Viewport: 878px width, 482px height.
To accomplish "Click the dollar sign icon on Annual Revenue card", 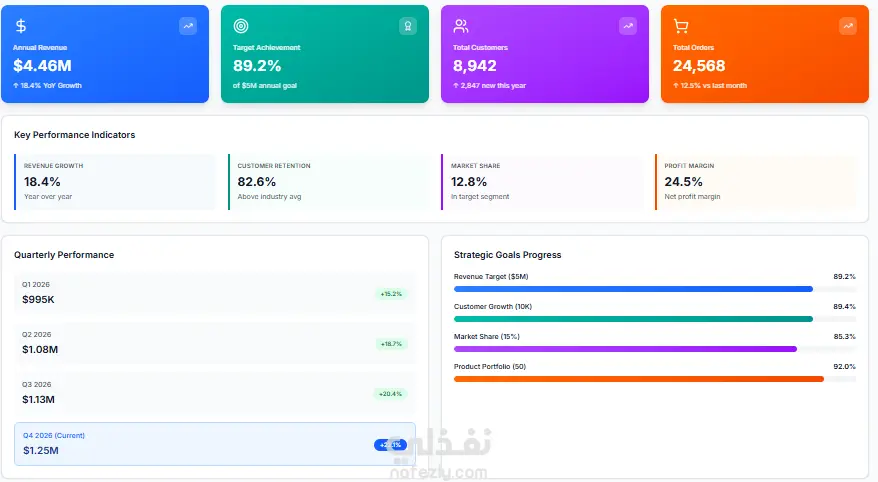I will [x=21, y=26].
